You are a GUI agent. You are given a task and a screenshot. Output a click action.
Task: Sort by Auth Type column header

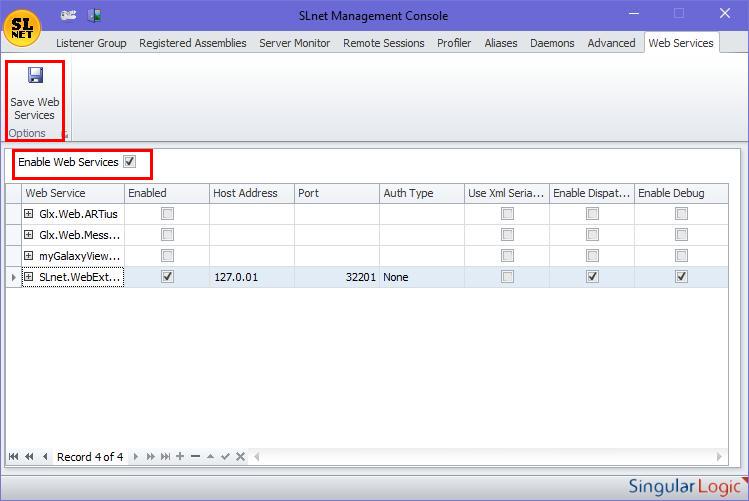pos(422,193)
